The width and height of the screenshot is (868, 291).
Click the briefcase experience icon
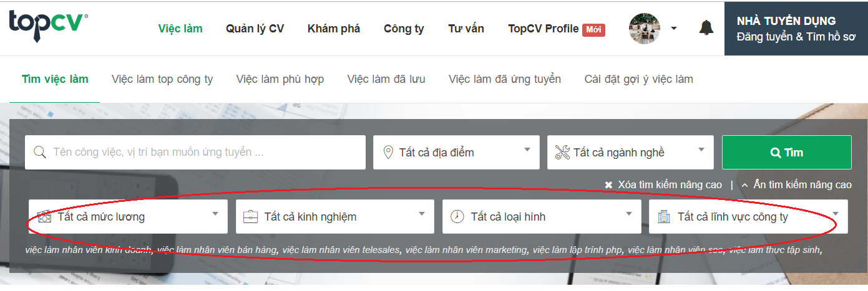(x=250, y=217)
